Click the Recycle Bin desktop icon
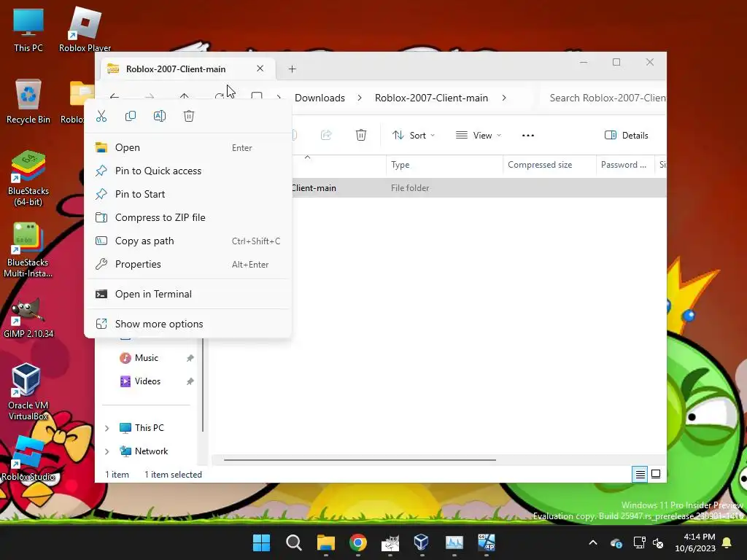This screenshot has height=560, width=747. (28, 101)
